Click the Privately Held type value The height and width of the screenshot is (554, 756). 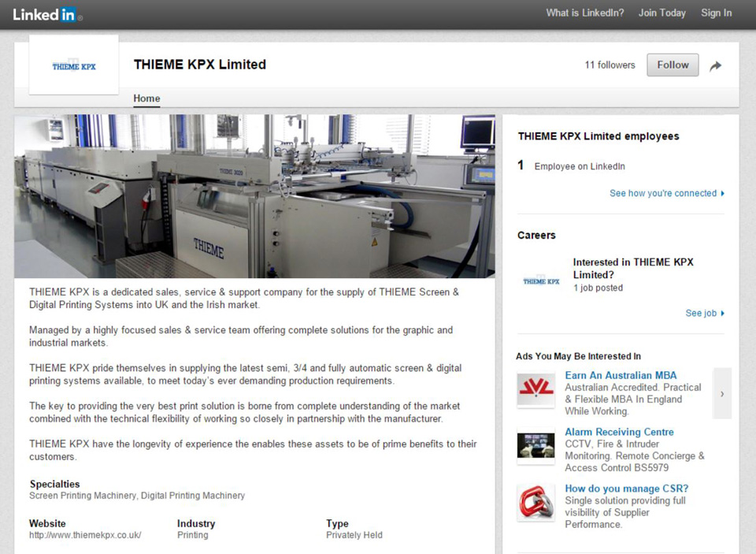click(354, 535)
